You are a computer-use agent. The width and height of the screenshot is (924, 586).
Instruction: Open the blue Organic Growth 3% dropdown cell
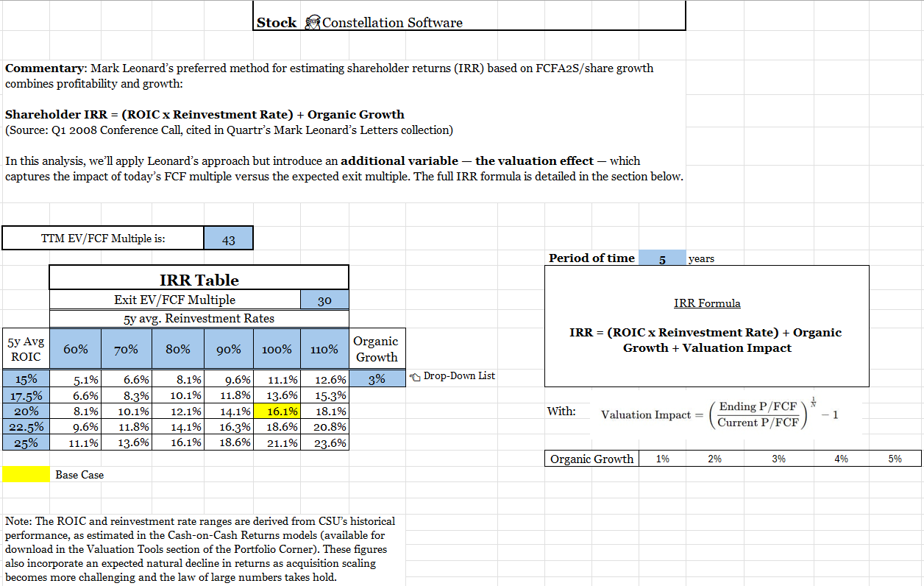pos(377,379)
